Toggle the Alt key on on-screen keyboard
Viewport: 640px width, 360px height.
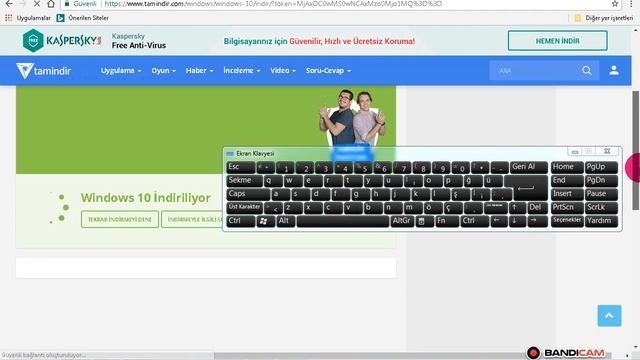point(286,221)
